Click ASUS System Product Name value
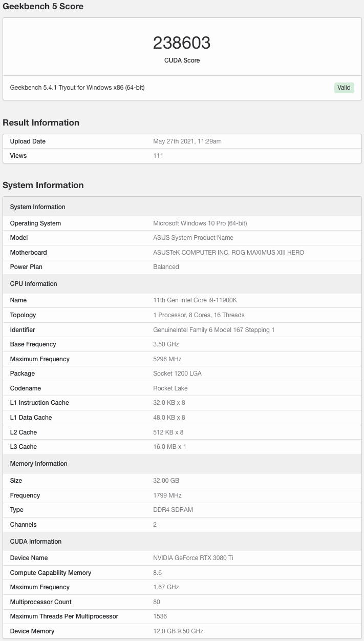This screenshot has width=364, height=641. click(193, 238)
